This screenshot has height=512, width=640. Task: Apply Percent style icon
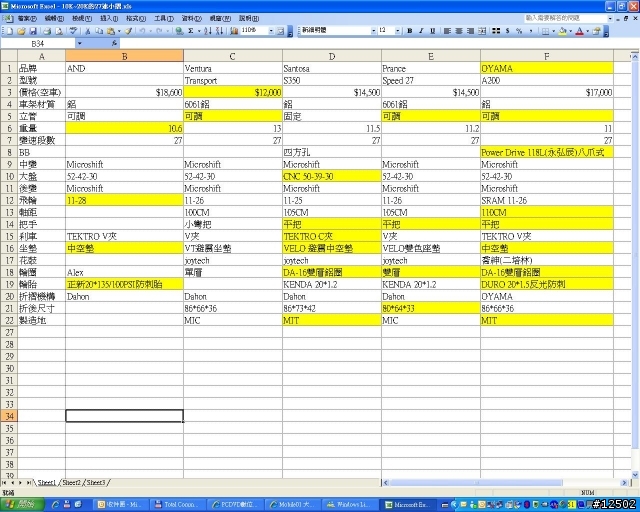pyautogui.click(x=519, y=31)
